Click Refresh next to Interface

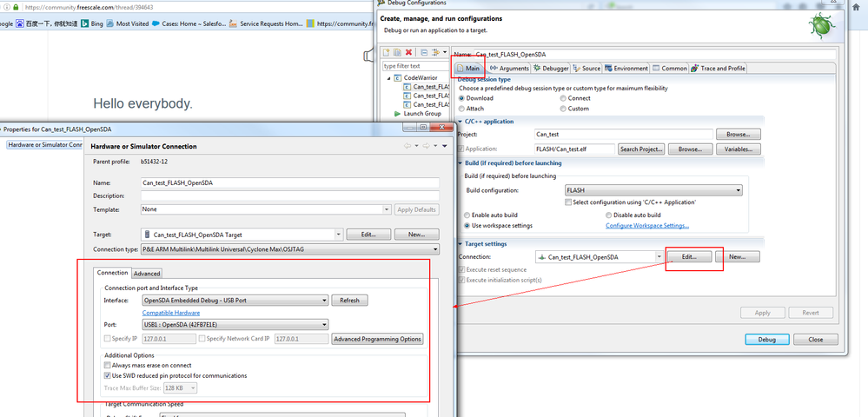tap(349, 300)
